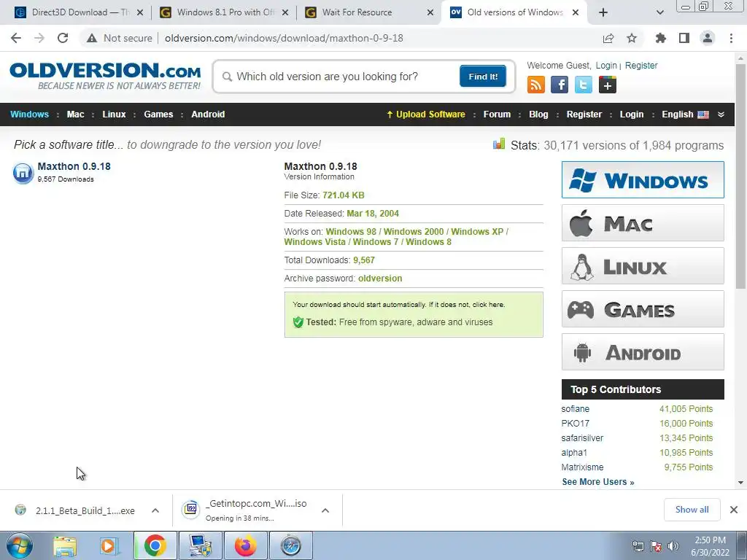Expand options for Getintopc iso download
The width and height of the screenshot is (747, 560).
coord(325,510)
